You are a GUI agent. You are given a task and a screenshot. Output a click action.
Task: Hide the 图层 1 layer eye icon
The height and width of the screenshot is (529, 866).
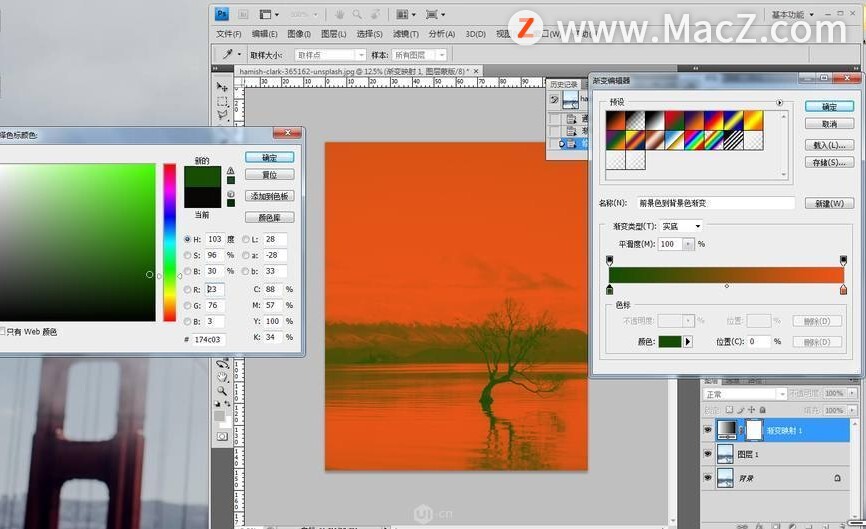click(707, 454)
